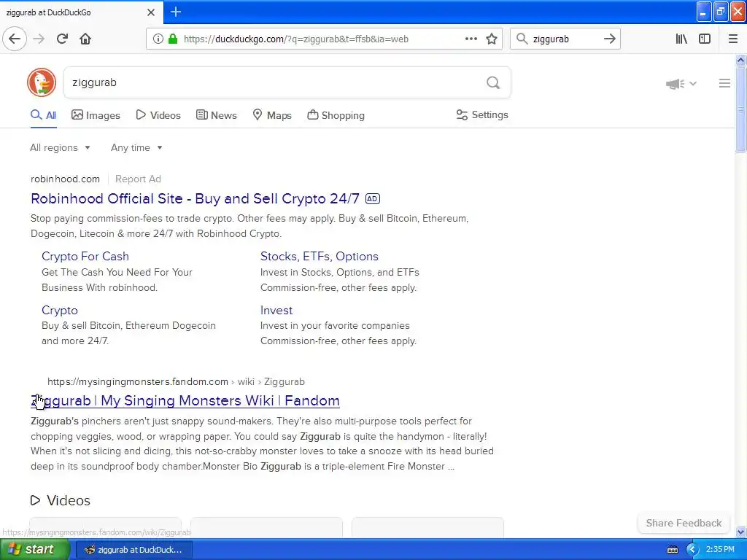Toggle the sidebar view icon
The width and height of the screenshot is (747, 560).
coord(705,39)
